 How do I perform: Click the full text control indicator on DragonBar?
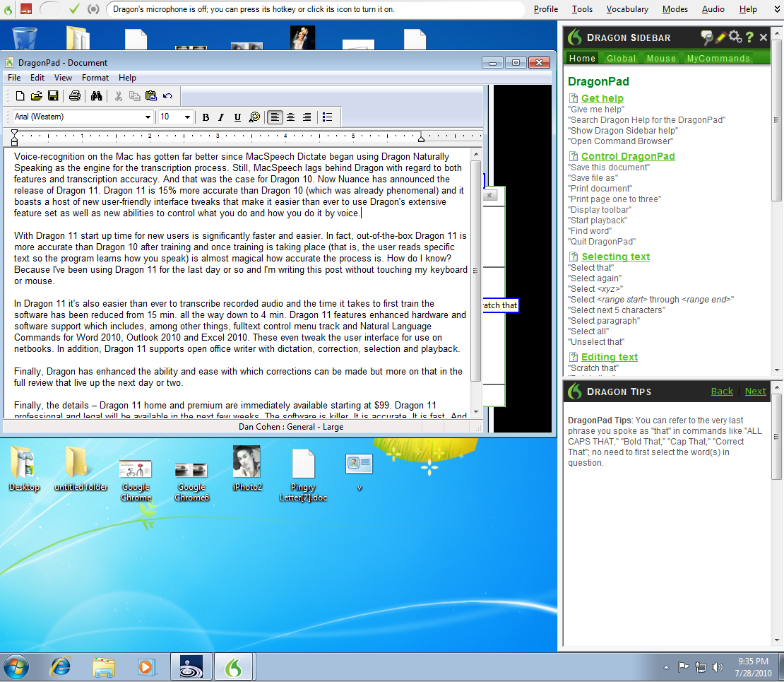pos(93,9)
